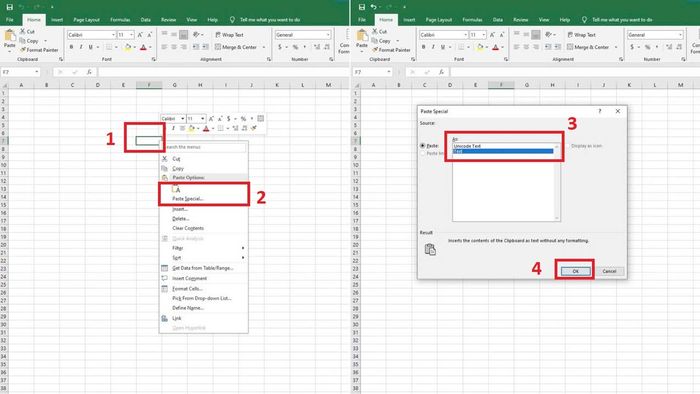This screenshot has height=394, width=700.
Task: Click Accounting dollar format in left window ribbon
Action: coord(280,47)
